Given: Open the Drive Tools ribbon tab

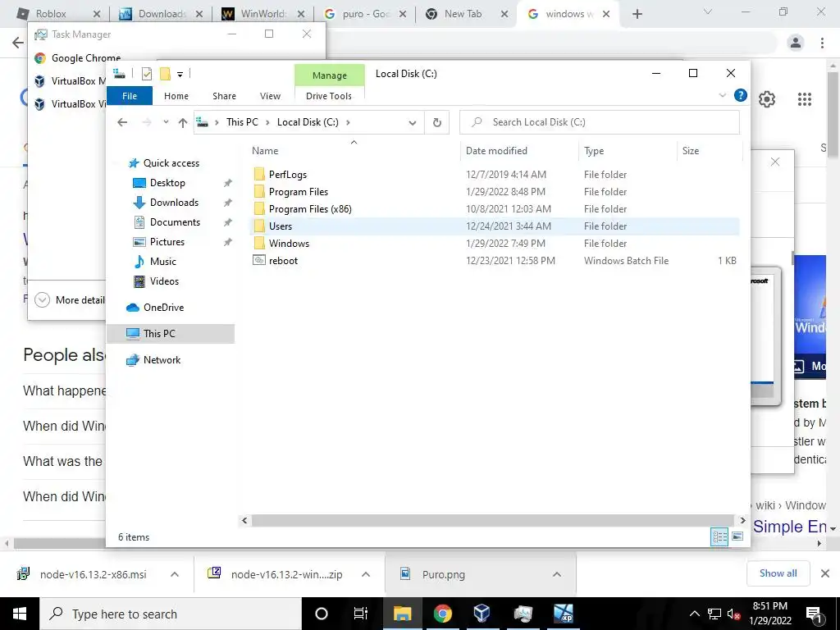Looking at the screenshot, I should pyautogui.click(x=329, y=96).
